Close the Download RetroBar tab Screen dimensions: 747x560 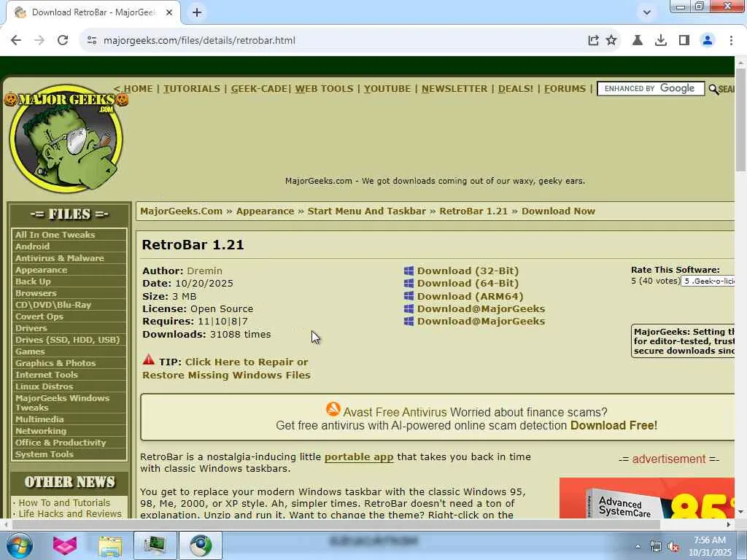point(169,12)
